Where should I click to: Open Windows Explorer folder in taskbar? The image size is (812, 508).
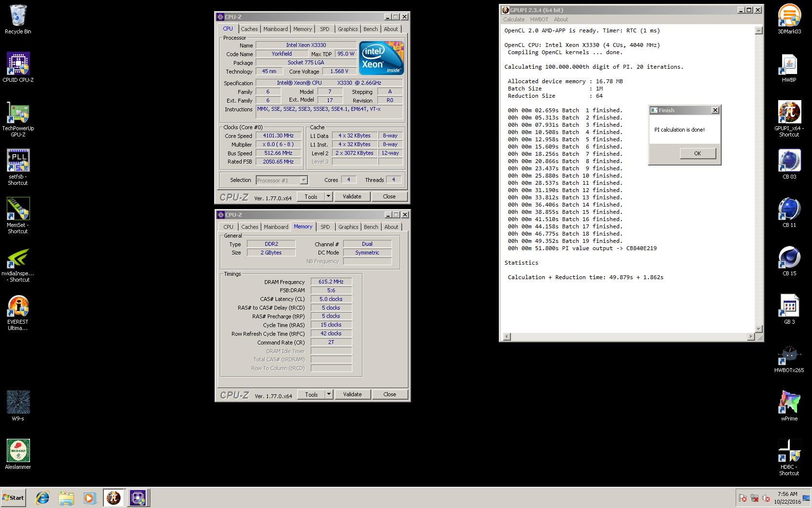point(66,498)
